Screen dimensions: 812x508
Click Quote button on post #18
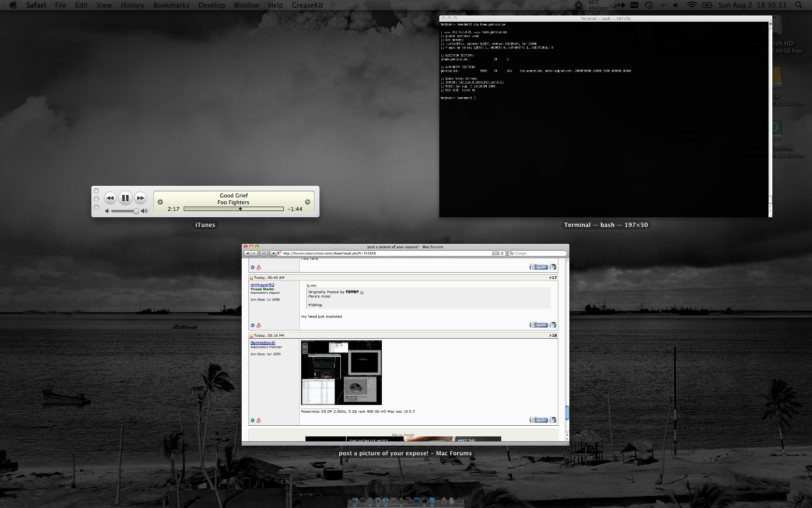[538, 420]
